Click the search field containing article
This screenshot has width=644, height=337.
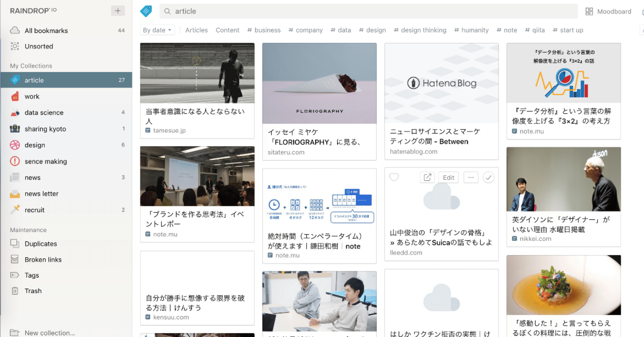[368, 11]
